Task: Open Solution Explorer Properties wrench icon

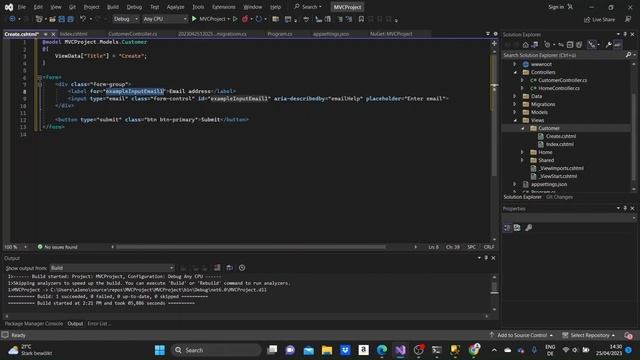Action: 608,45
